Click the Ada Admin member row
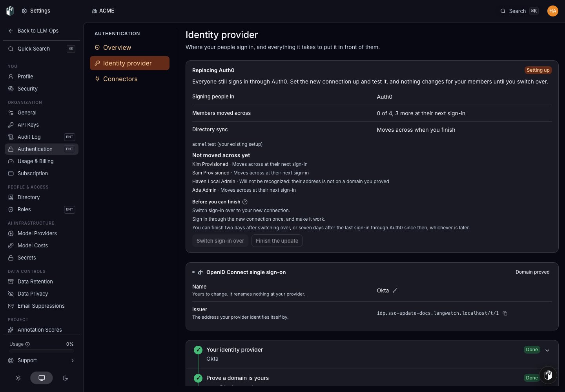Image resolution: width=565 pixels, height=392 pixels. tap(244, 190)
